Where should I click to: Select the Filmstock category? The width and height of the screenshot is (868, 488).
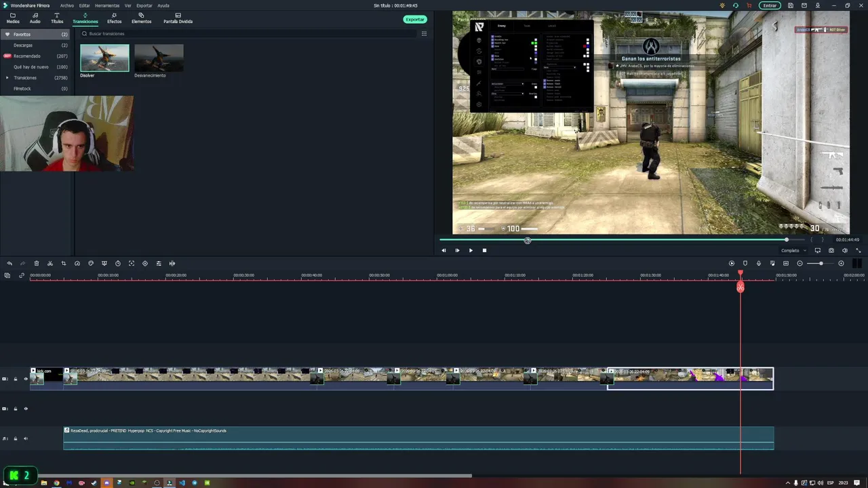(x=35, y=89)
